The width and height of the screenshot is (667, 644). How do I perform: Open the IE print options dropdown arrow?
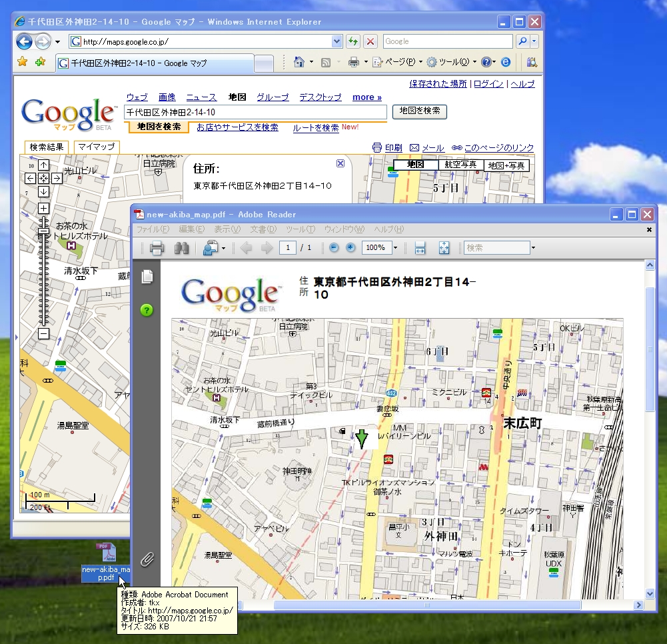tap(366, 63)
